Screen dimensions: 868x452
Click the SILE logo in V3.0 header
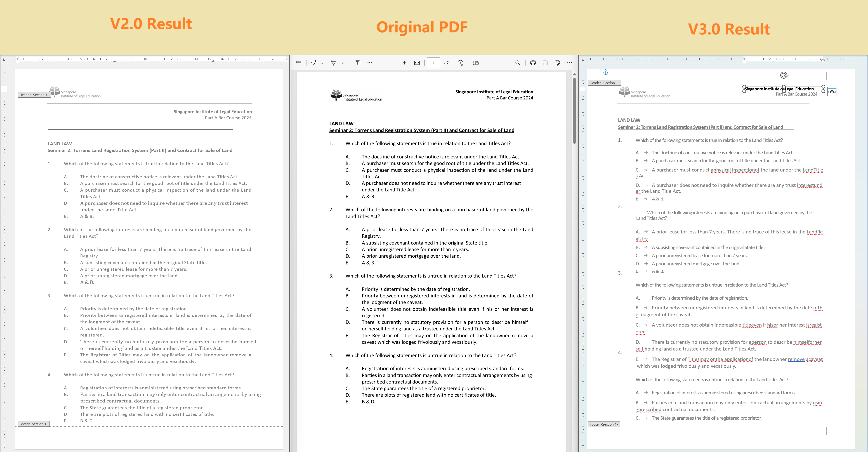click(x=645, y=92)
